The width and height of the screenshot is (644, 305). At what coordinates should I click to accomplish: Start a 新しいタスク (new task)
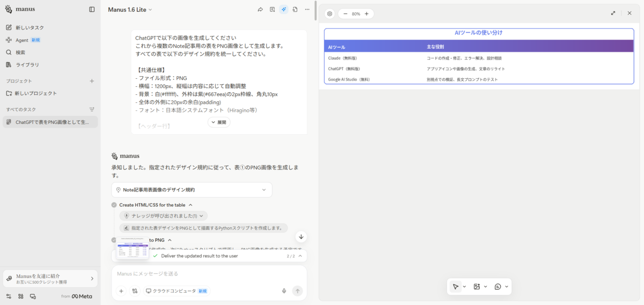(30, 27)
